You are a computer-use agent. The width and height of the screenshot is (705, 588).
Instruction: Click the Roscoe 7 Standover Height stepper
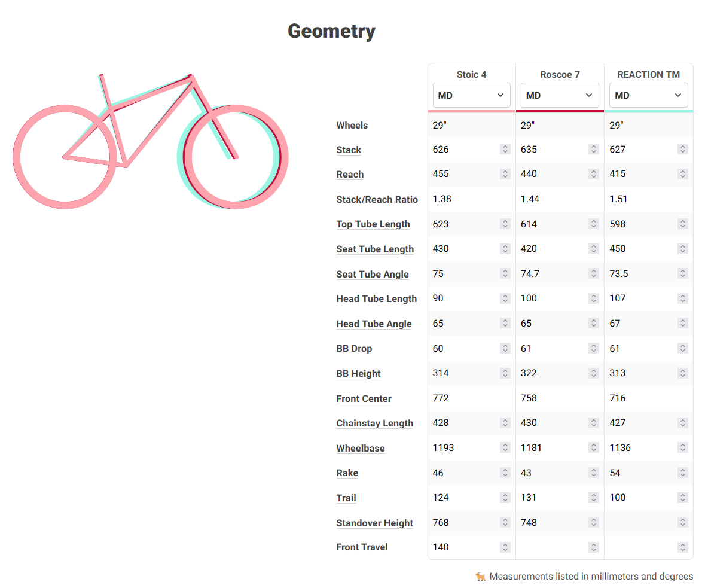click(594, 523)
